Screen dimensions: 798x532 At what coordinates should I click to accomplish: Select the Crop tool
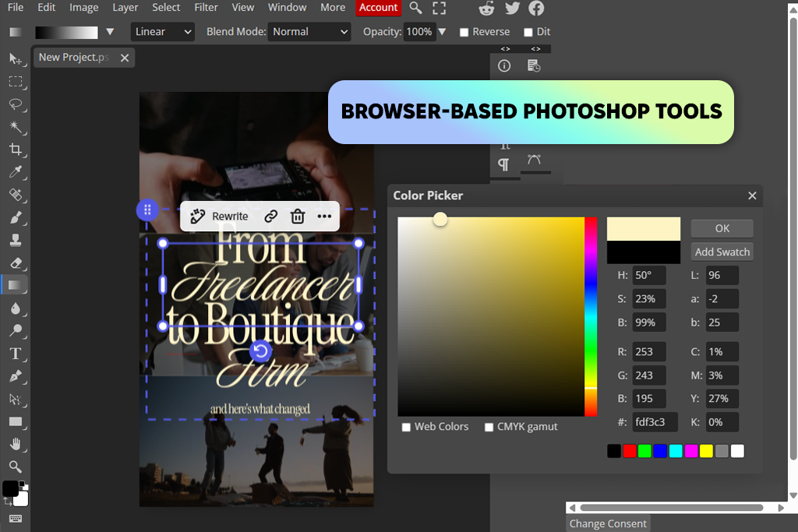16,149
